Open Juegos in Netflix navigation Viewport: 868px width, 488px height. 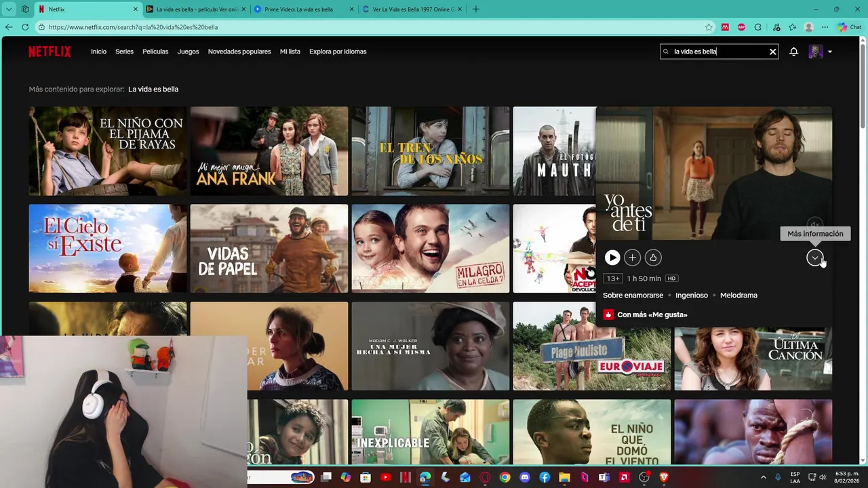[188, 52]
